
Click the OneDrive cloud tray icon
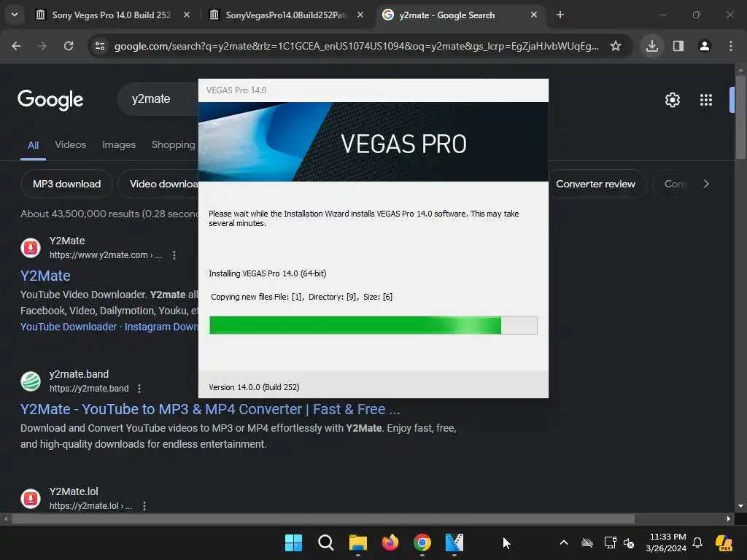click(587, 542)
